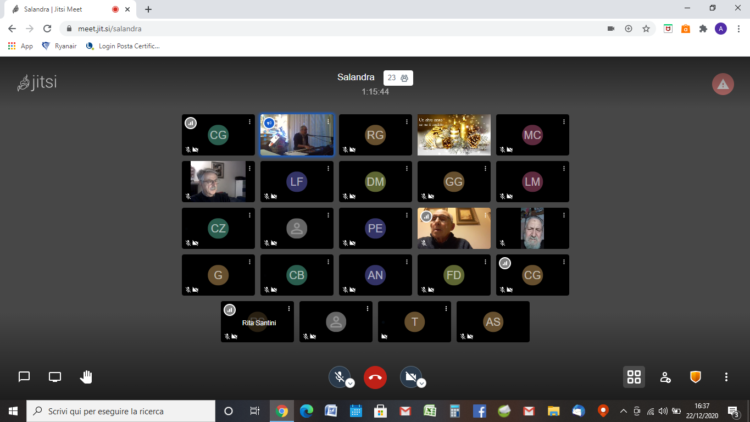Image resolution: width=750 pixels, height=422 pixels.
Task: Select the AS participant avatar
Action: 493,322
